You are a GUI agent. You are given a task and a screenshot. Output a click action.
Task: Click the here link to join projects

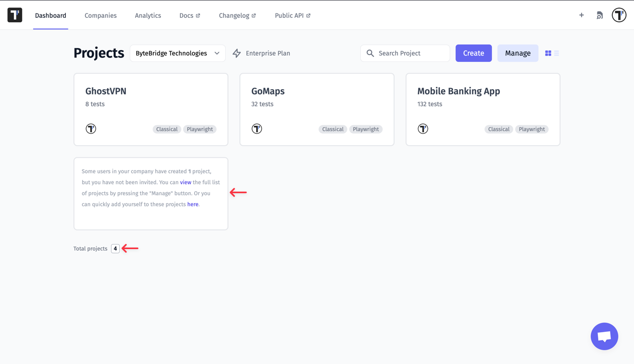click(x=193, y=204)
